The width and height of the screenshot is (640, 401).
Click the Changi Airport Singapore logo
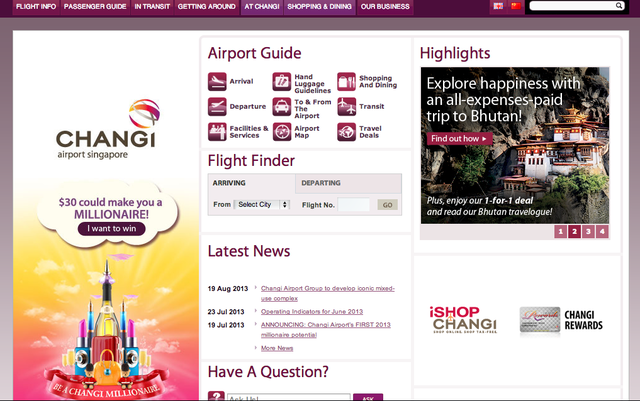107,129
